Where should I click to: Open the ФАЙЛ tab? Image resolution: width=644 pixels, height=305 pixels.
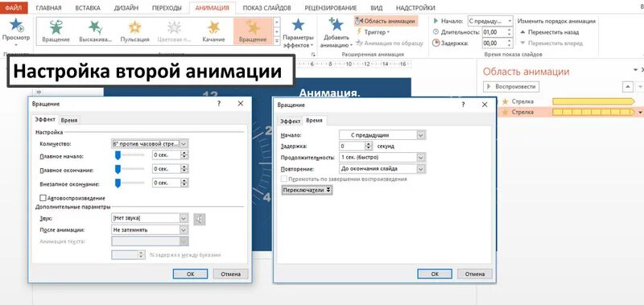pyautogui.click(x=14, y=8)
